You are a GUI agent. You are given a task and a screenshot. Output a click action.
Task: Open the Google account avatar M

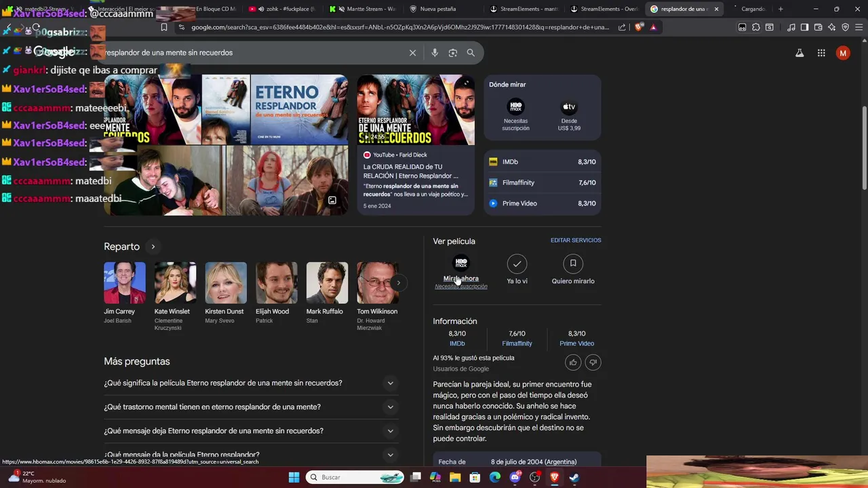843,53
